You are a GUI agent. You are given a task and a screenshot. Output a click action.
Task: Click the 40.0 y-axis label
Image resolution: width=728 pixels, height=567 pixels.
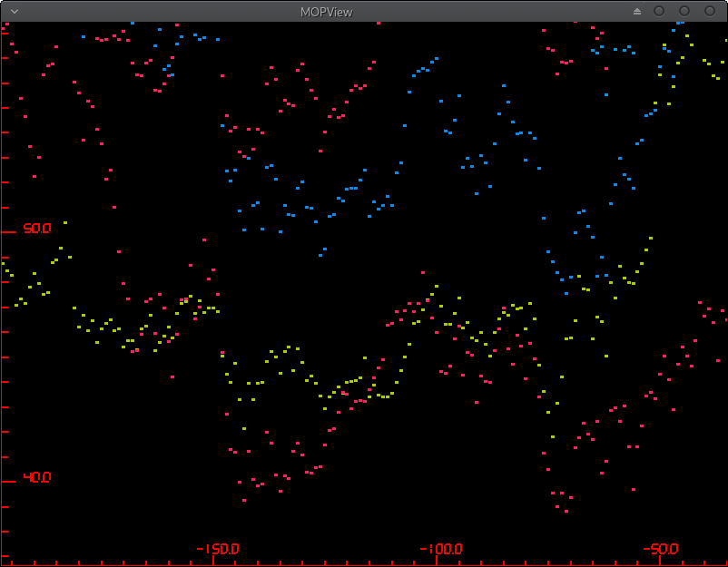click(35, 478)
